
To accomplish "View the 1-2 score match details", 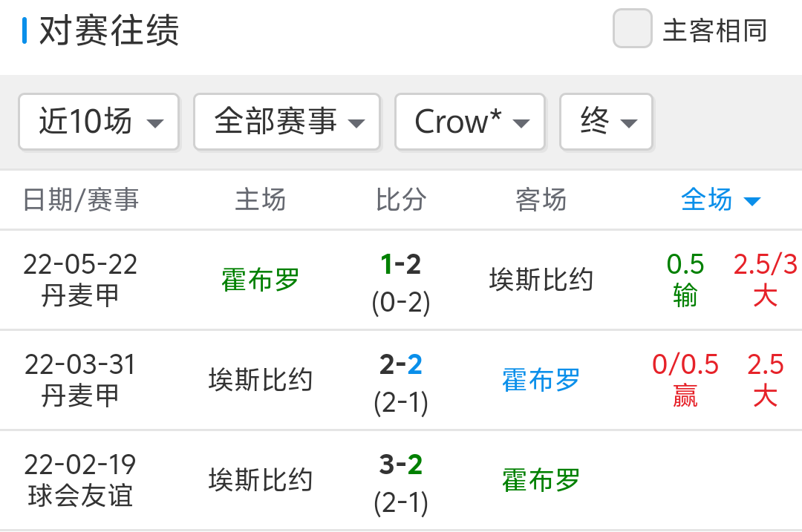I will 401,265.
